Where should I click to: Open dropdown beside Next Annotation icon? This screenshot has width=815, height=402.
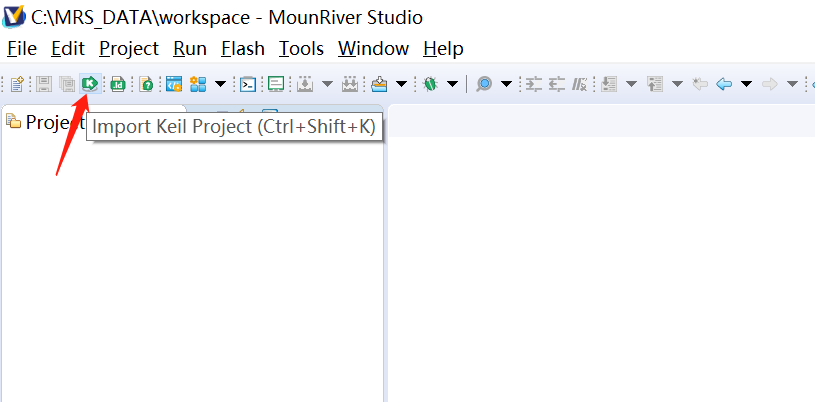point(631,84)
